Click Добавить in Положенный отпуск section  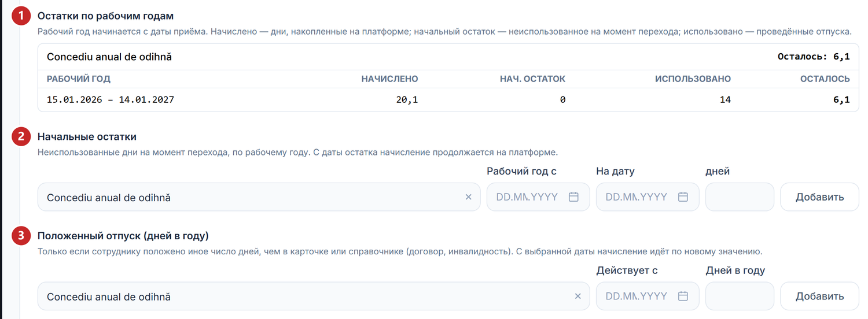819,296
